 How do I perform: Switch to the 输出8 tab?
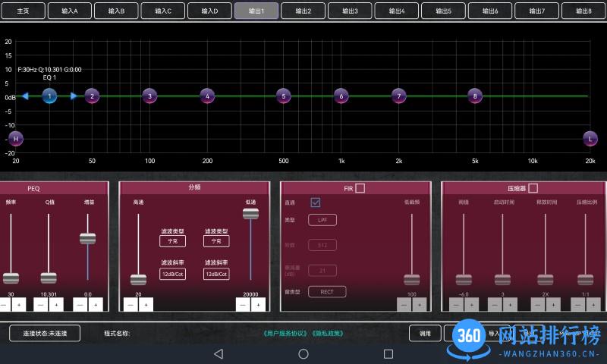pyautogui.click(x=583, y=11)
